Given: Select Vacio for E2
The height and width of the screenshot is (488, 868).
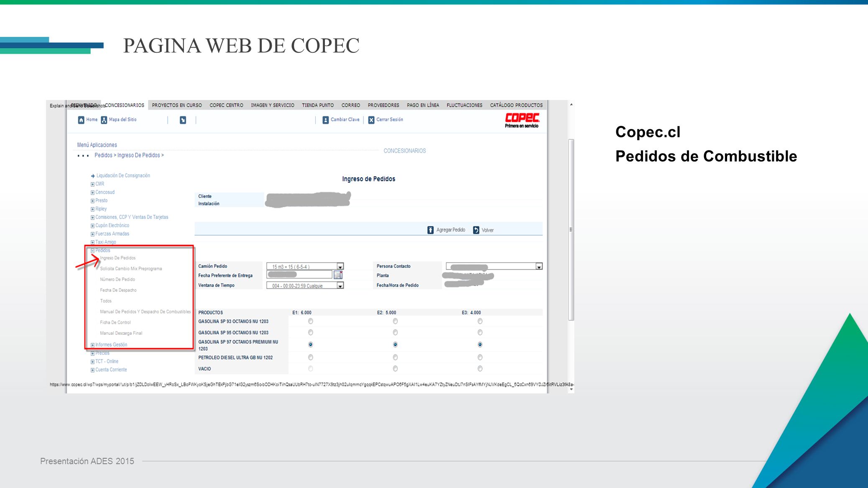Looking at the screenshot, I should click(x=395, y=369).
